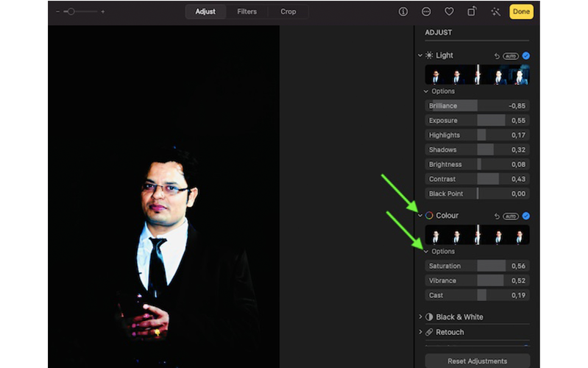The height and width of the screenshot is (368, 588).
Task: Undo Colour adjustments with revert arrow
Action: [x=497, y=216]
